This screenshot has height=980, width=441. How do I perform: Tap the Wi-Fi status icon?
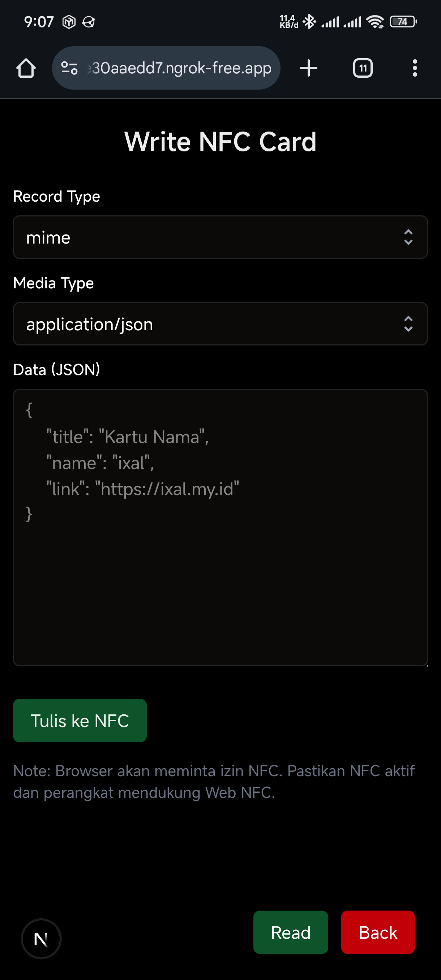[375, 22]
